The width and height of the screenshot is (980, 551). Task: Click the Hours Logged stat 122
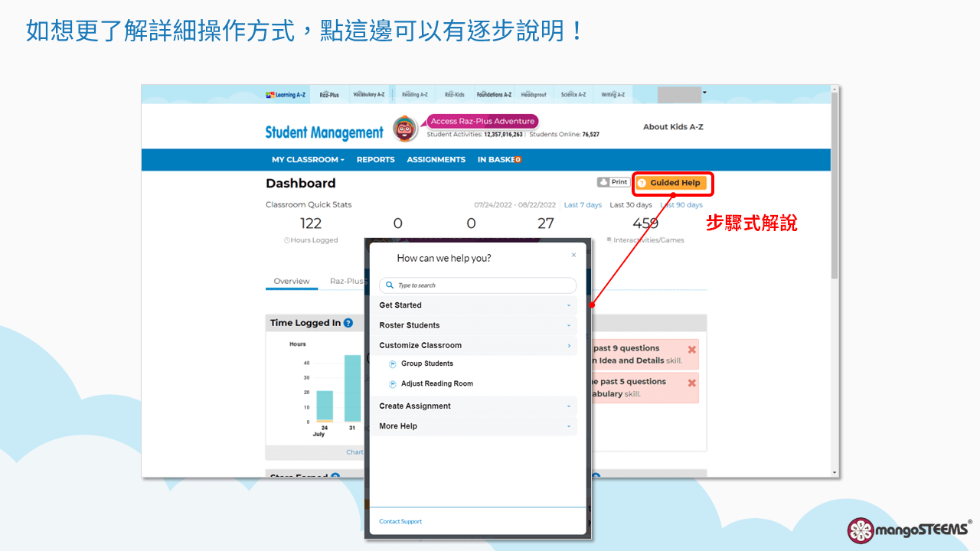(311, 223)
